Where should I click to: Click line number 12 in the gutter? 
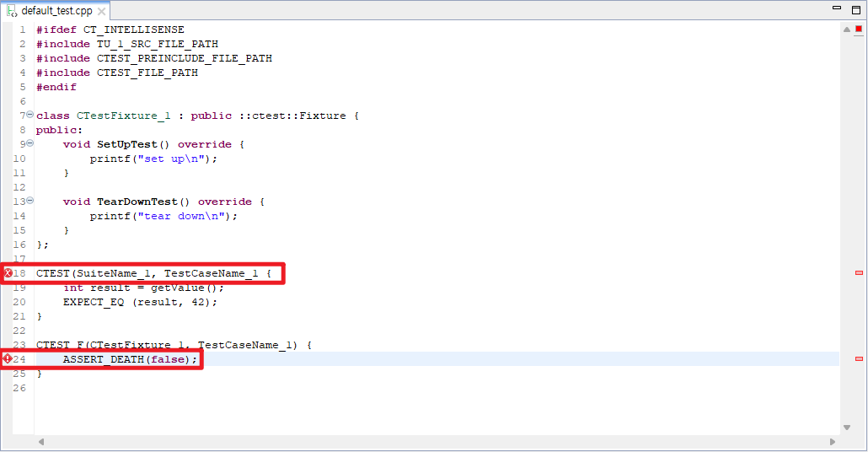coord(19,188)
